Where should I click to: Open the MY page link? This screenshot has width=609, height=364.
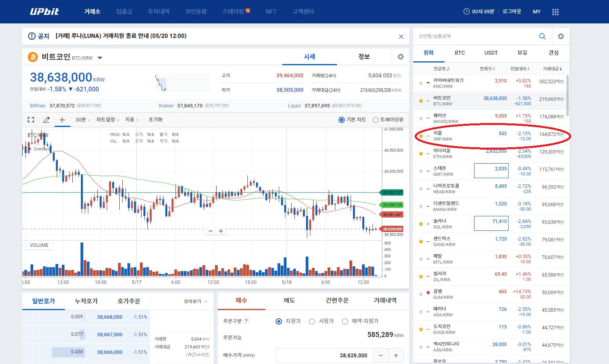[x=537, y=12]
